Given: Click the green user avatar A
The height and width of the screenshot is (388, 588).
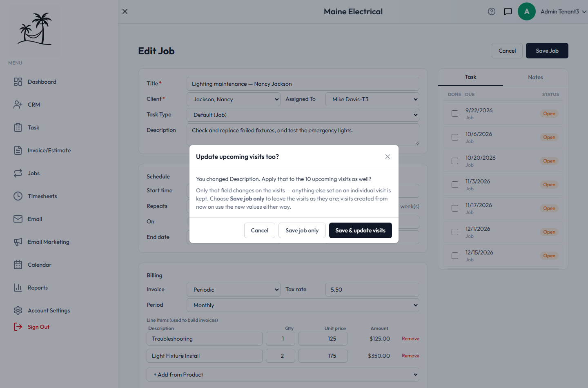Looking at the screenshot, I should pos(527,11).
